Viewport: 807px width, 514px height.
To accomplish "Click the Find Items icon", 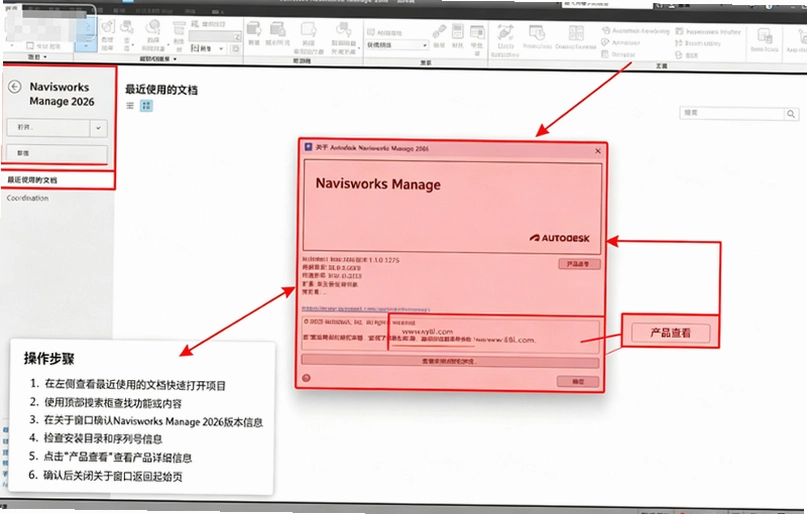I will click(x=206, y=24).
